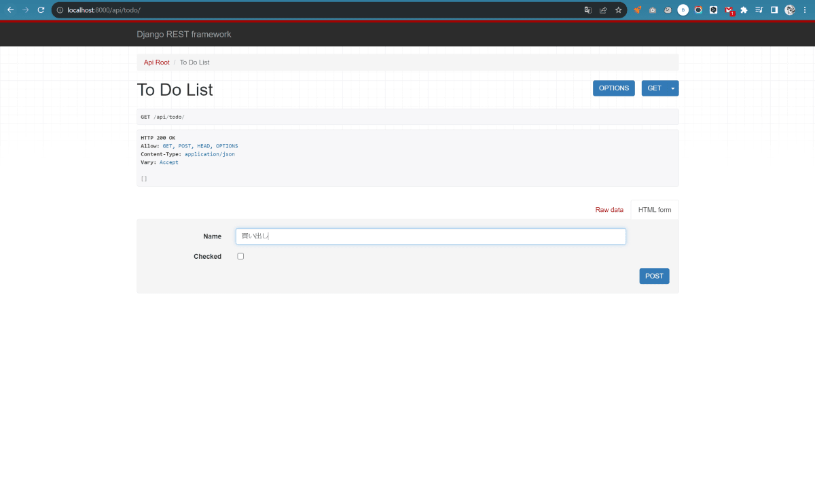Expand the GET format dropdown arrow
The width and height of the screenshot is (815, 504).
coord(673,88)
